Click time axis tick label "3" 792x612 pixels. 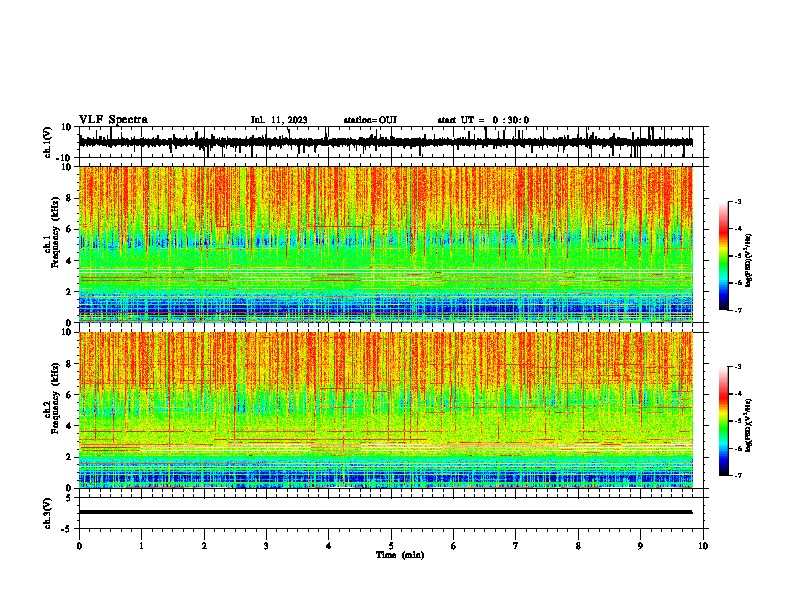coord(266,546)
